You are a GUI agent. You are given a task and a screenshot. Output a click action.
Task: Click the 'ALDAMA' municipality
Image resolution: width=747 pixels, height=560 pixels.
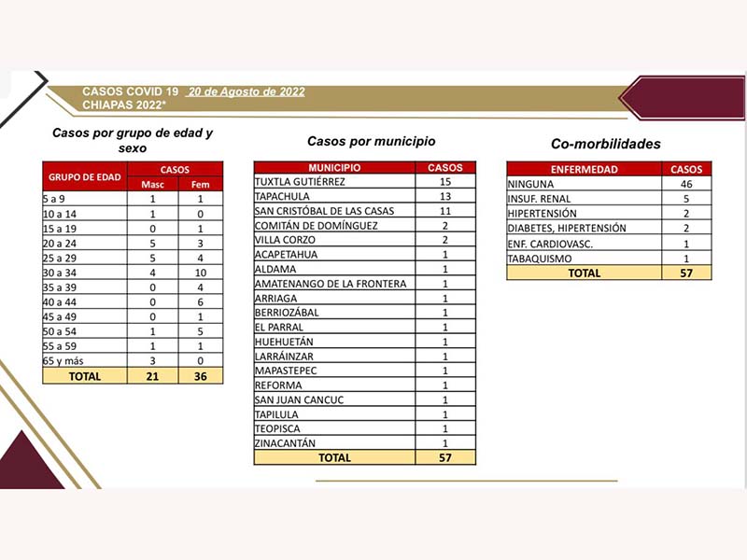coord(275,269)
